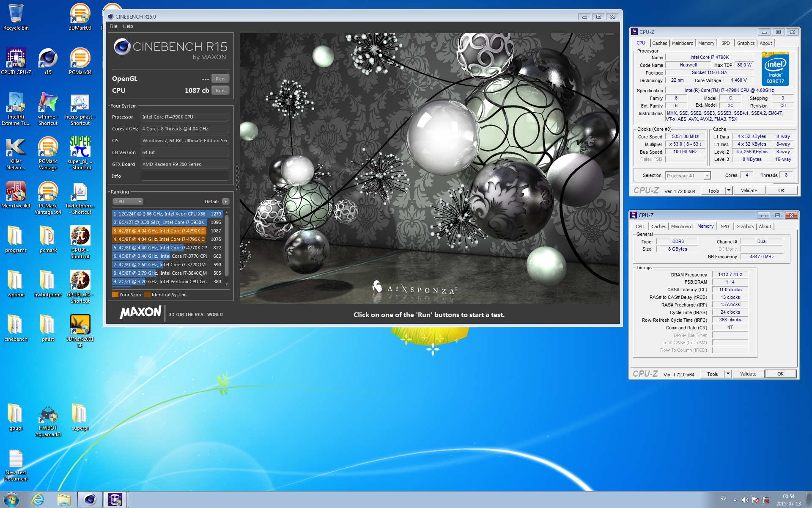812x508 pixels.
Task: Launch MemTweakIt desktop icon
Action: (16, 195)
